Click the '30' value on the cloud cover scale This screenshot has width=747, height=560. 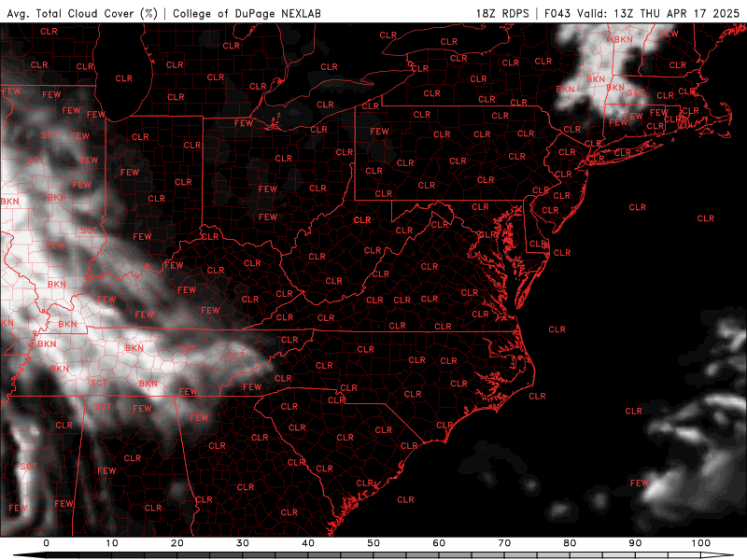tap(243, 543)
